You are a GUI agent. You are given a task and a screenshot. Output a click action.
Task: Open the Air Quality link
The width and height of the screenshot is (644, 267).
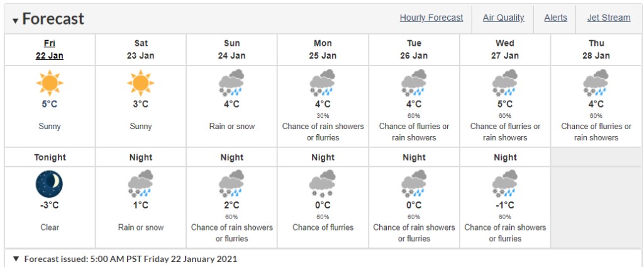pyautogui.click(x=504, y=18)
